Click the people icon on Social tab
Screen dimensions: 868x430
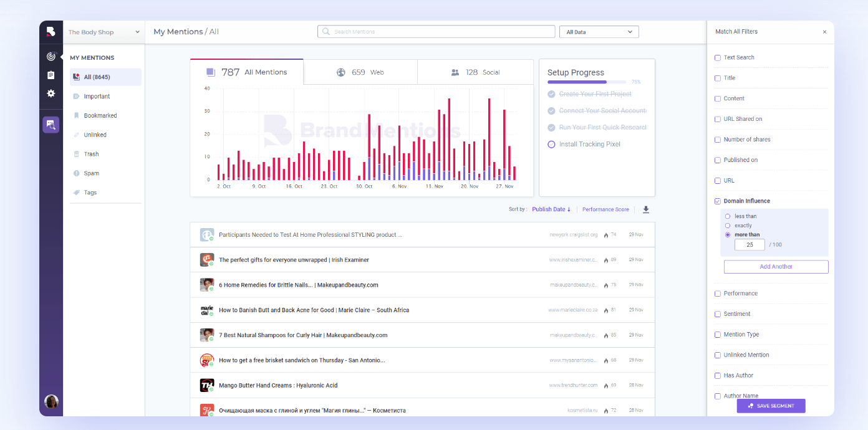click(x=455, y=72)
